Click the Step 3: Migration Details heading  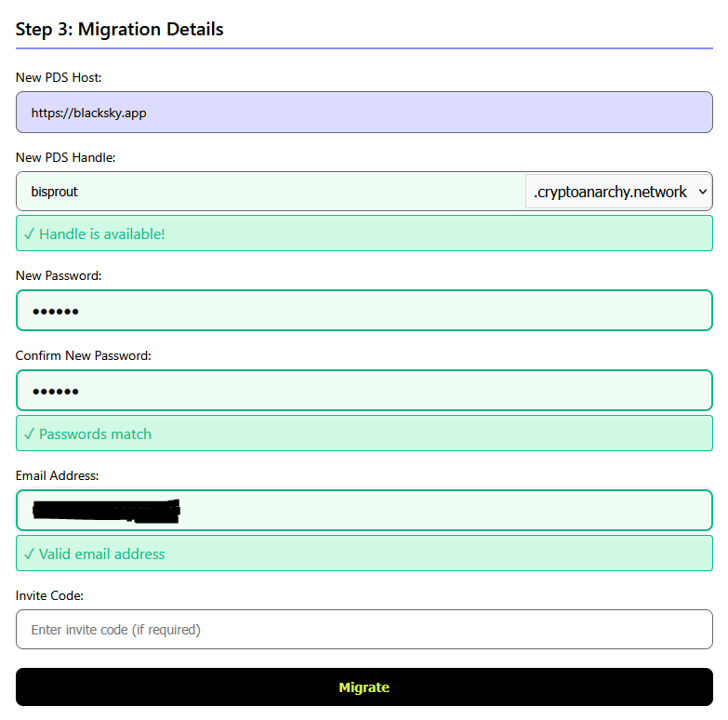coord(120,29)
